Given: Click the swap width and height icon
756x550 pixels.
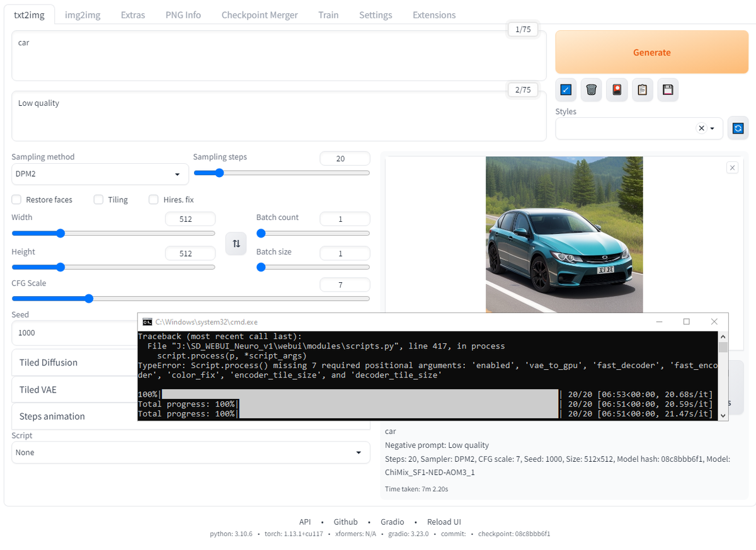Looking at the screenshot, I should pyautogui.click(x=236, y=243).
